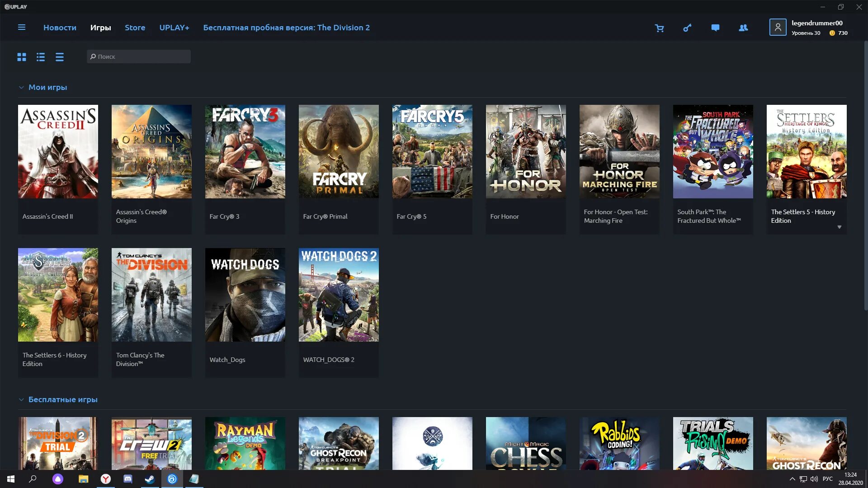The image size is (868, 488).
Task: Open Steam from the taskbar
Action: (x=149, y=479)
